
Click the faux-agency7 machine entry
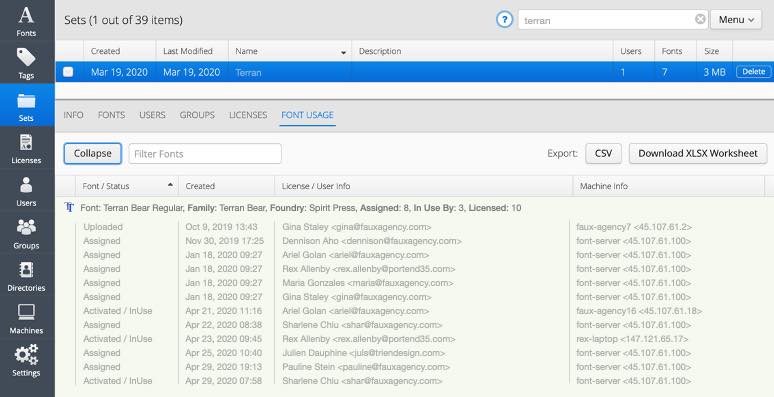click(634, 227)
